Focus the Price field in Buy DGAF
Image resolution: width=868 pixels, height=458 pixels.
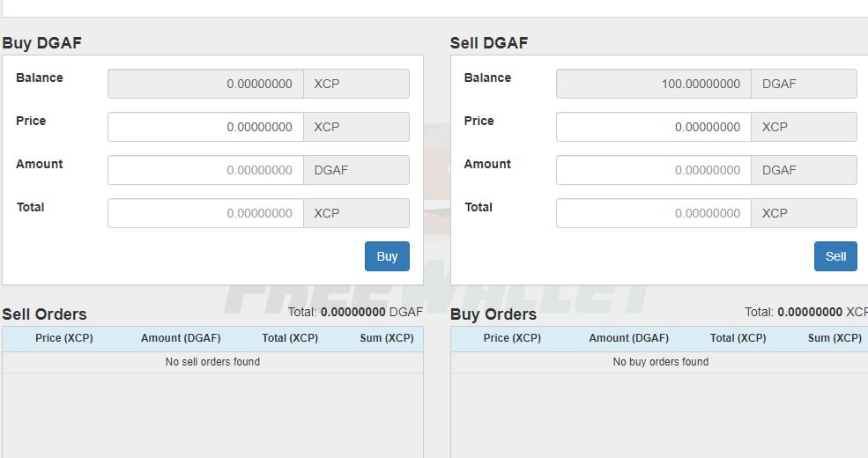[x=206, y=127]
